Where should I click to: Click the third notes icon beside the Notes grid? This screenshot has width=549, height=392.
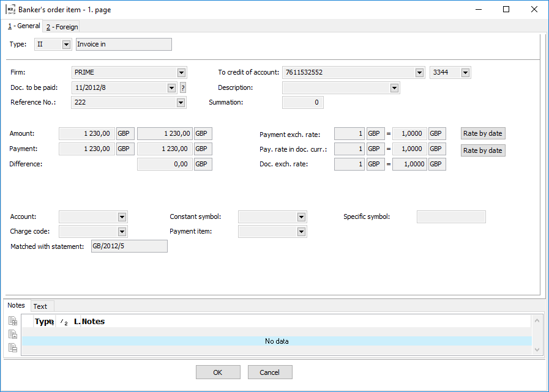click(x=13, y=347)
